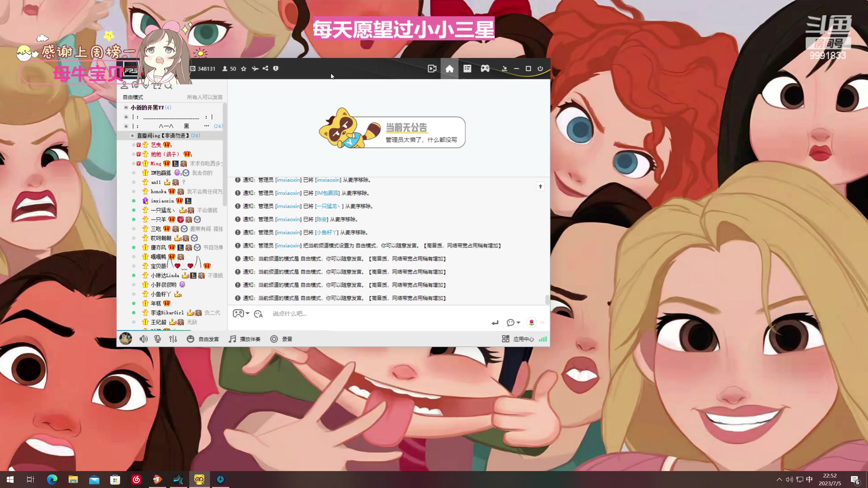Click the report shield icon
This screenshot has height=488, width=868.
click(276, 68)
